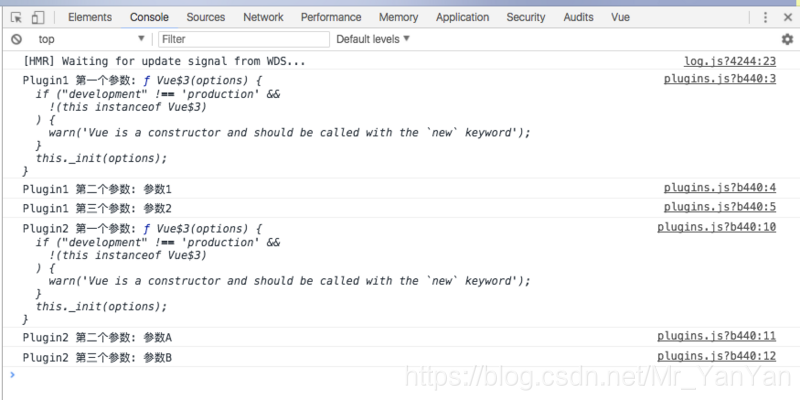Open the Network tab
800x400 pixels.
263,17
